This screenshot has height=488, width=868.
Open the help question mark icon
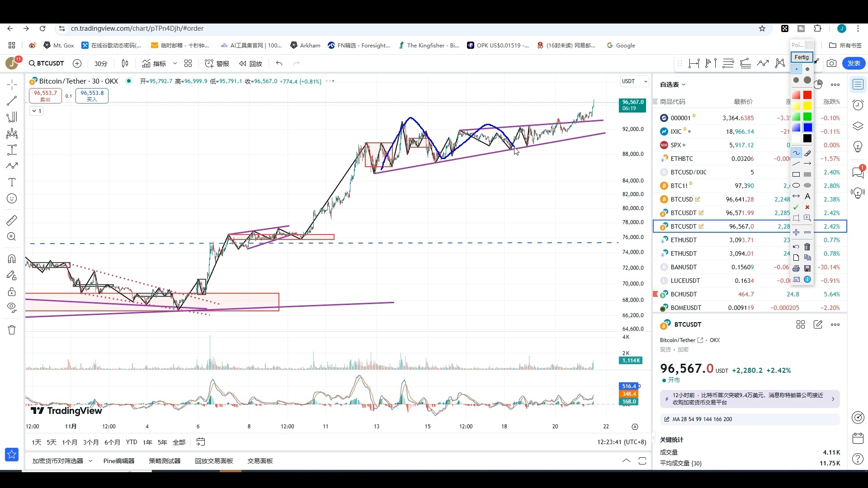point(858,459)
